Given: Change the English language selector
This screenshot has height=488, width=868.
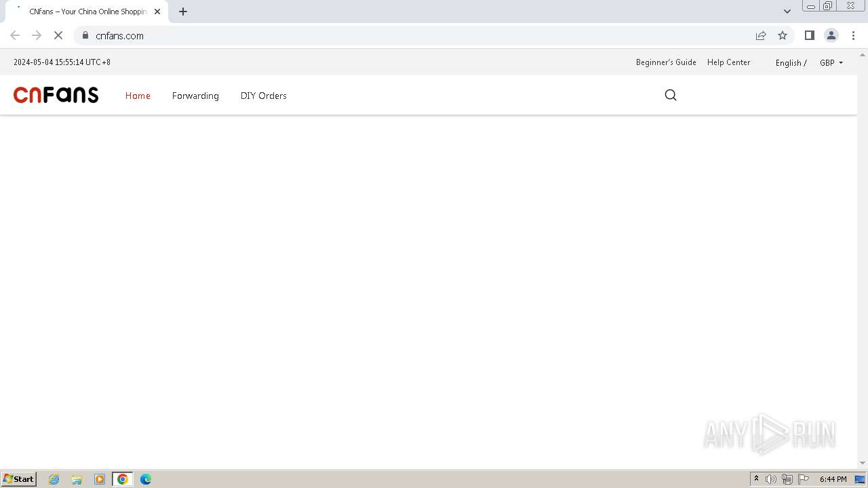Looking at the screenshot, I should (791, 62).
